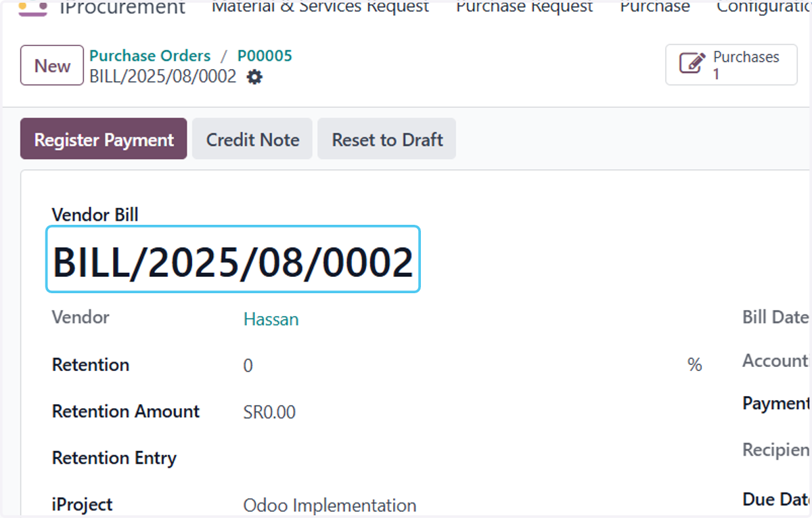Open the P00005 breadcrumb link

(265, 56)
